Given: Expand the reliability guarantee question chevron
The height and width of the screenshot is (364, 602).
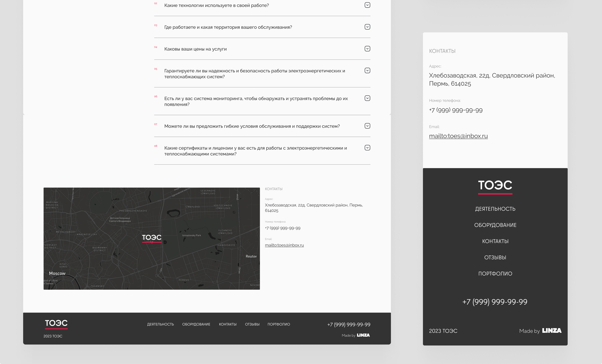Looking at the screenshot, I should [367, 71].
